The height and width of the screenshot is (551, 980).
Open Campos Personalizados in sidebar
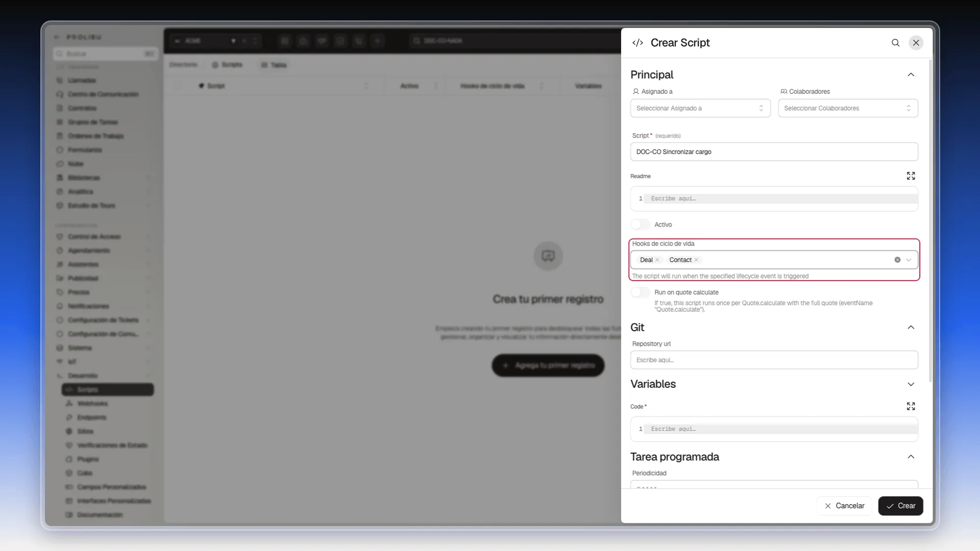pos(111,487)
